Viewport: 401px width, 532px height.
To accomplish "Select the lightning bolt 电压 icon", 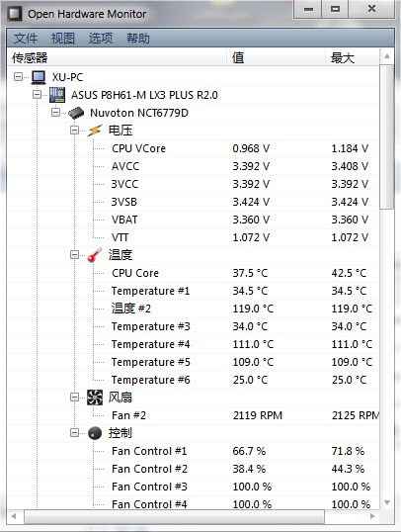I will 95,131.
